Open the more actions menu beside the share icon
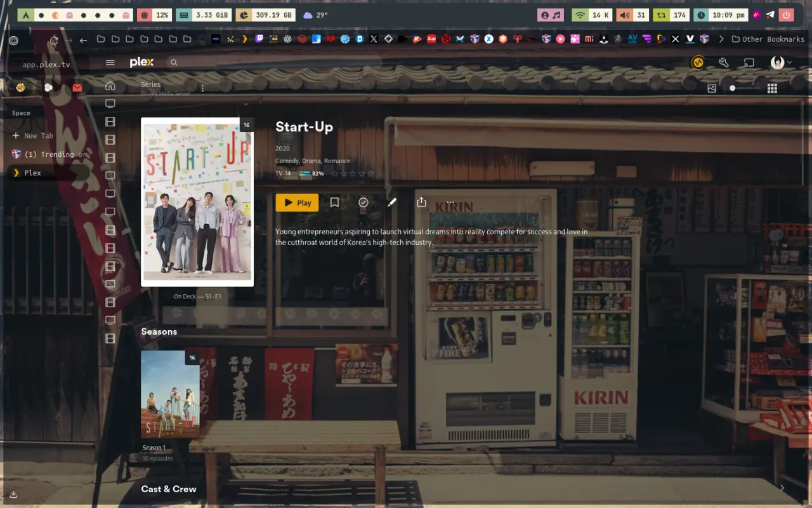This screenshot has width=812, height=508. [x=450, y=203]
